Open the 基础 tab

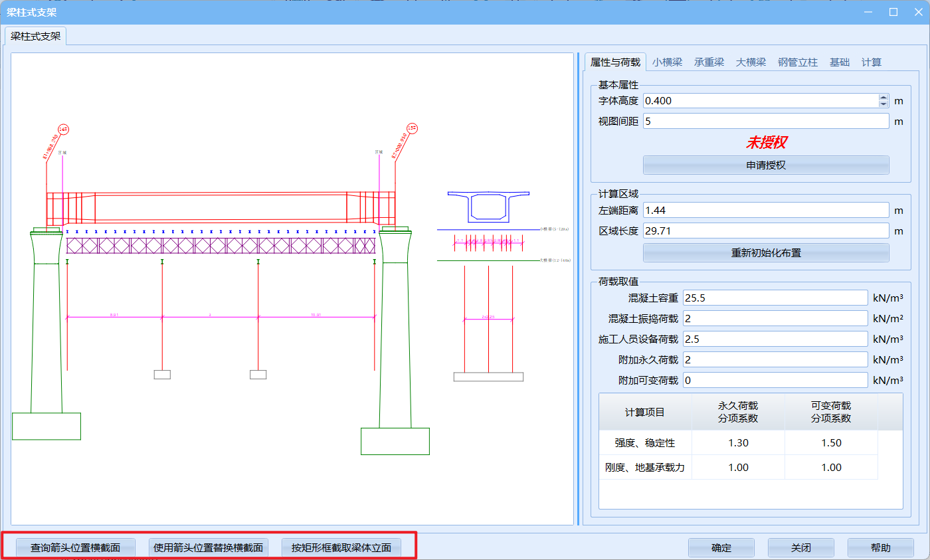839,62
